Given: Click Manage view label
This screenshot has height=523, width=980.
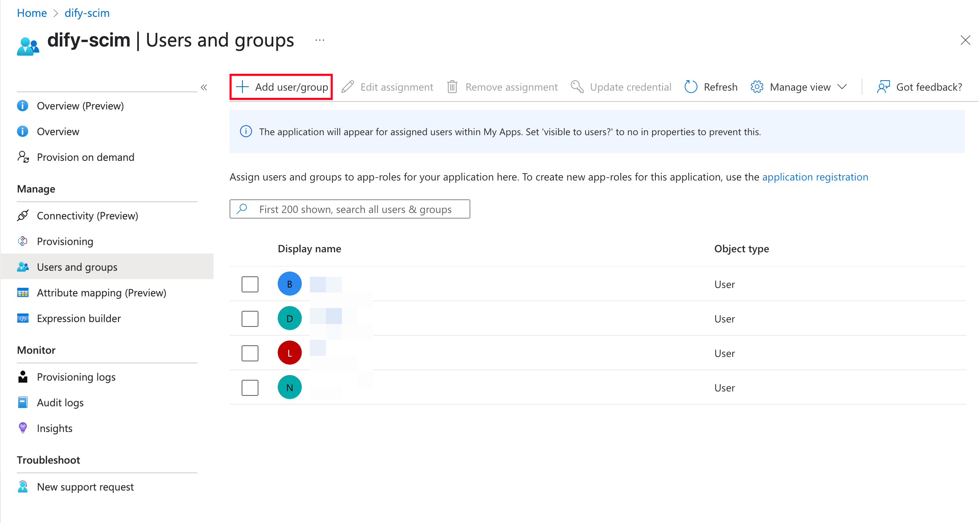Looking at the screenshot, I should point(800,87).
